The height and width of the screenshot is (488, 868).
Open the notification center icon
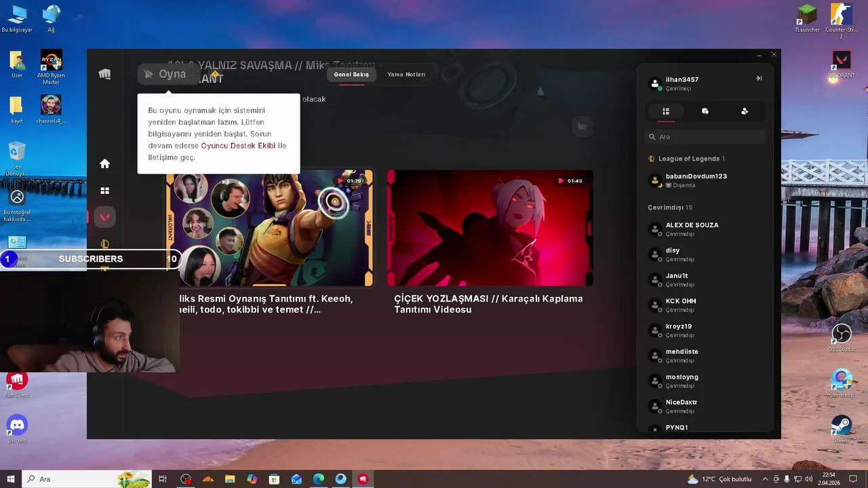(x=854, y=479)
